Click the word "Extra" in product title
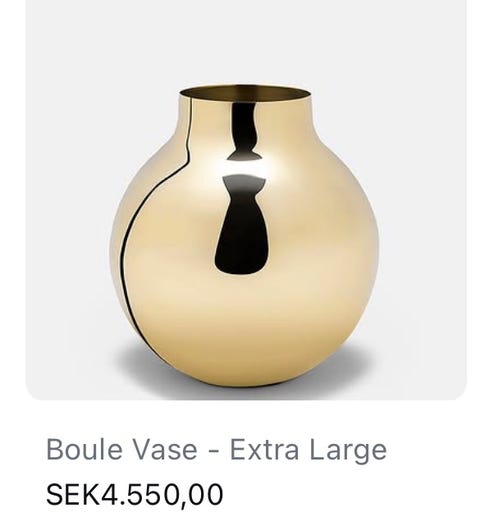Screen dimensions: 480x526 (x=264, y=449)
